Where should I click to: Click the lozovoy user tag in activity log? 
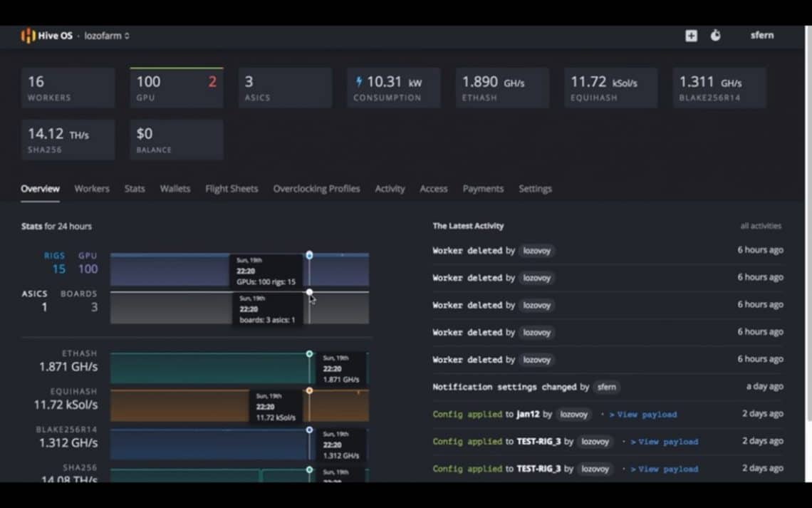(536, 251)
